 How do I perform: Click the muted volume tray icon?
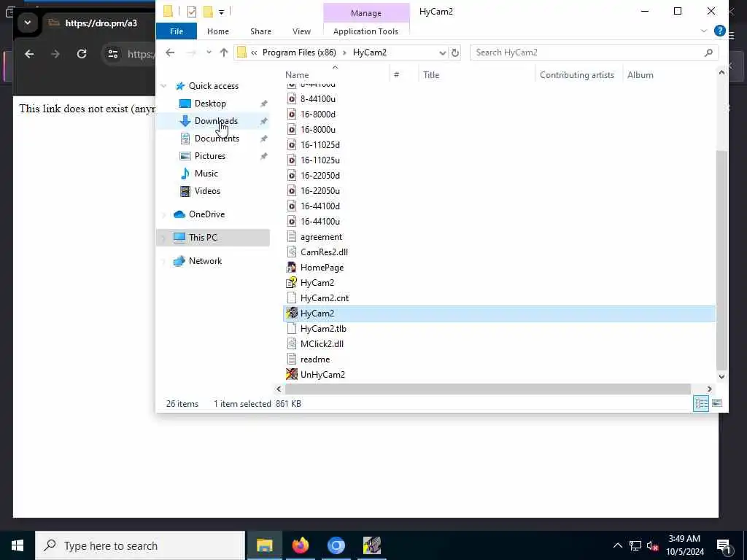(652, 545)
